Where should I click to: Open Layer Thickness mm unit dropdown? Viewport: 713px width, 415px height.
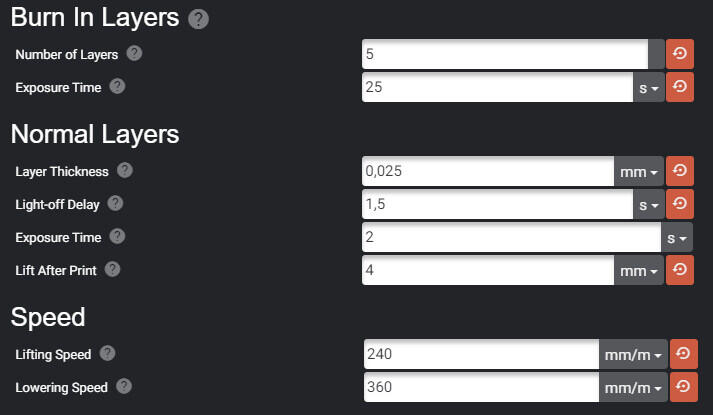point(639,172)
